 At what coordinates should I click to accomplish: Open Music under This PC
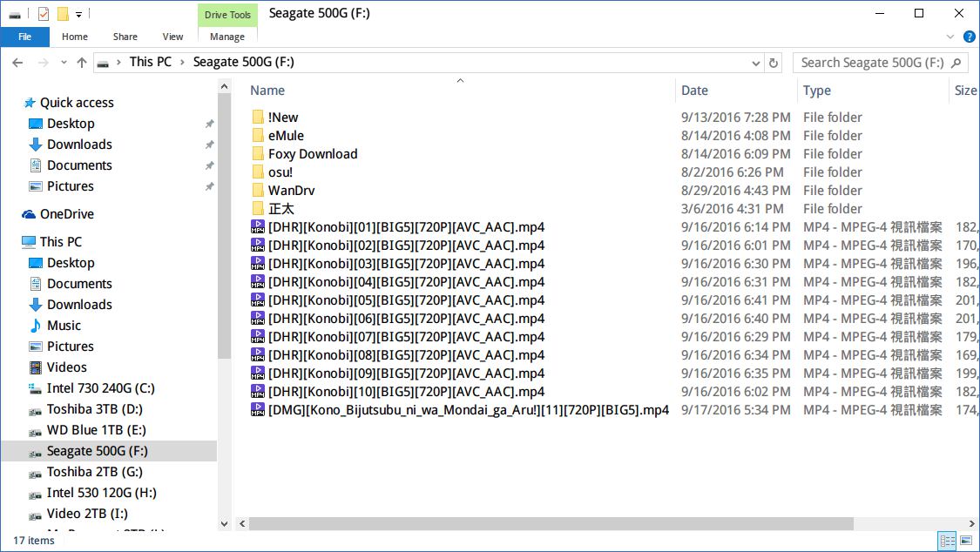64,326
